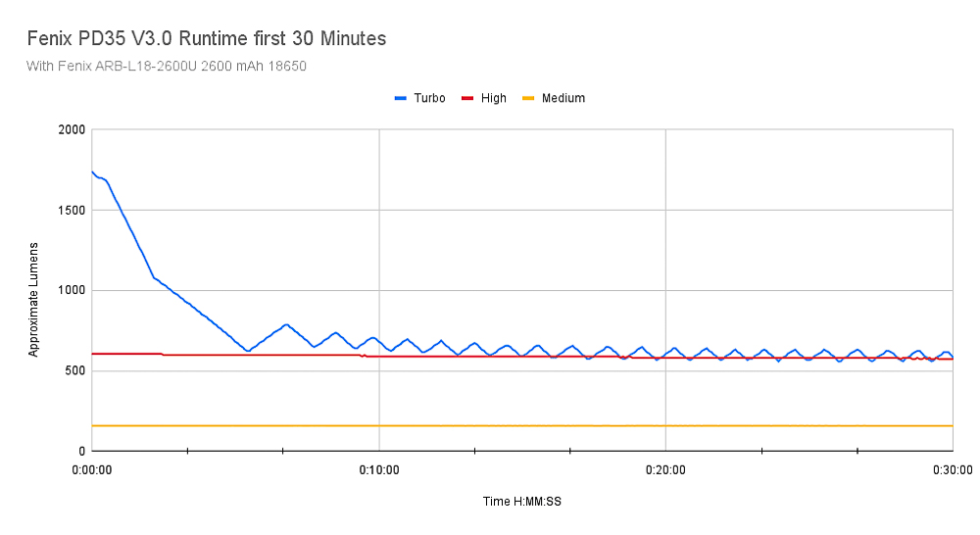Screen dimensions: 980x535
Task: Click the chart title 'Fenix PD35 V3.0 Runtime'
Action: 208,39
